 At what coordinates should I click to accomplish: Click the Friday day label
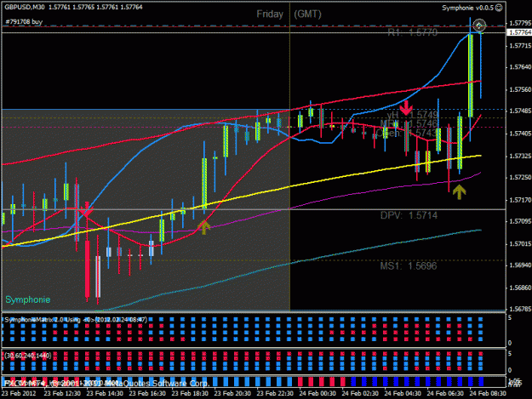[270, 14]
